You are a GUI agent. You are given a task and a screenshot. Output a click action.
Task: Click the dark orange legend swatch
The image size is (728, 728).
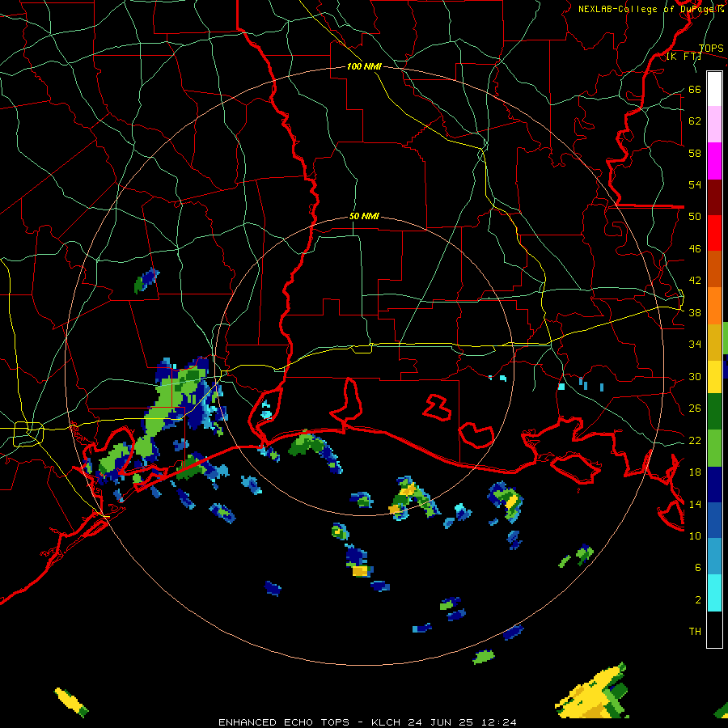(714, 269)
